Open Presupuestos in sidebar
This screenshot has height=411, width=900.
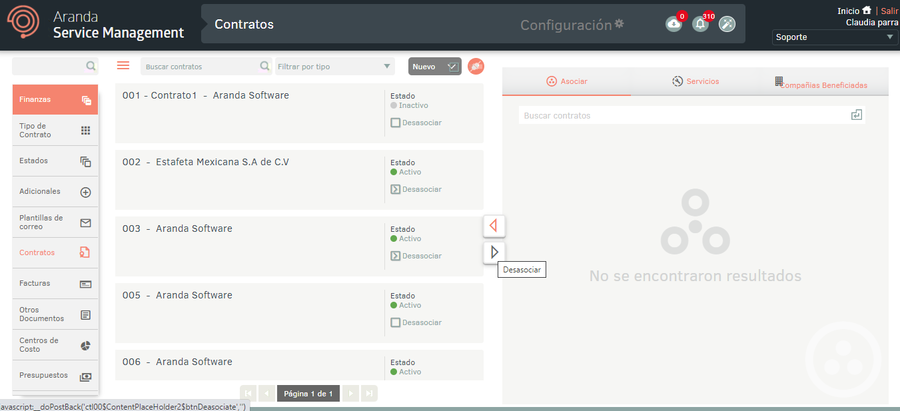coord(55,375)
